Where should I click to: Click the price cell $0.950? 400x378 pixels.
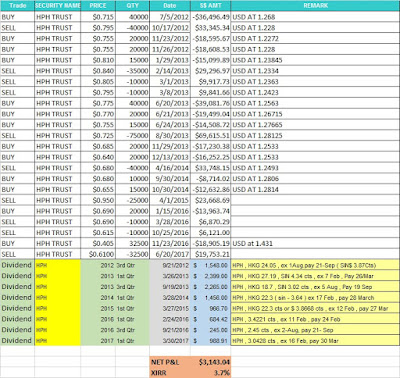[98, 200]
